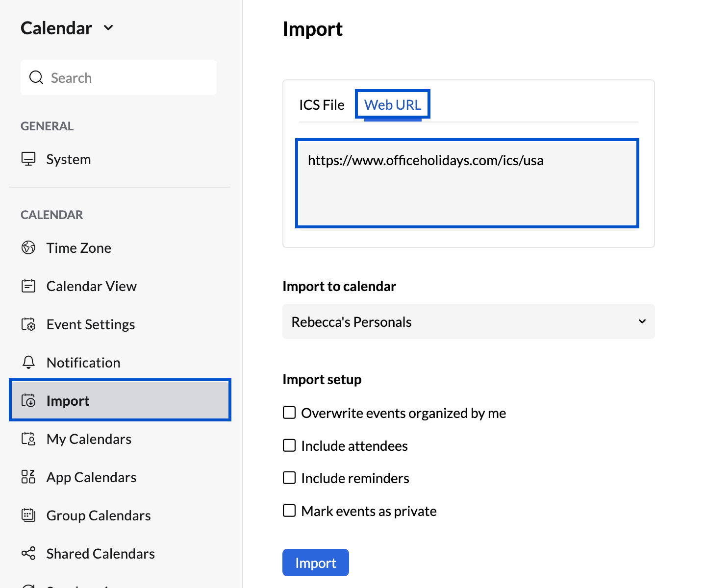Click the Shared Calendars share icon

pyautogui.click(x=28, y=553)
